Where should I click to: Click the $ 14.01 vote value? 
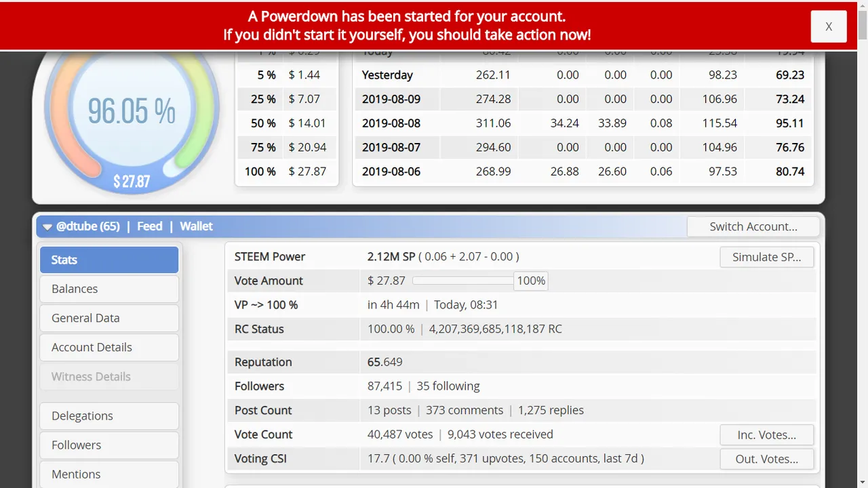pos(307,123)
